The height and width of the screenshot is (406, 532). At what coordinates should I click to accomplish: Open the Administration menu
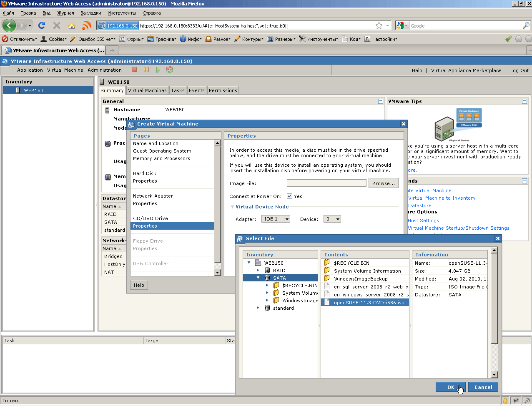(x=105, y=70)
